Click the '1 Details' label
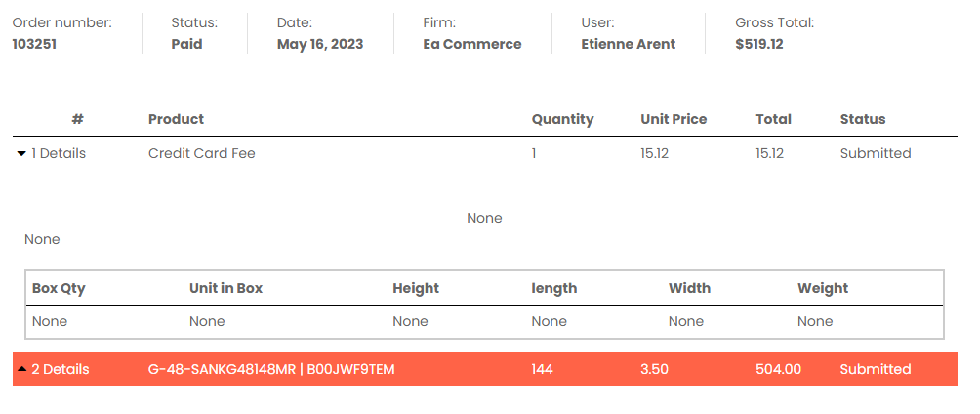Viewport: 980px width, 414px height. tap(59, 154)
